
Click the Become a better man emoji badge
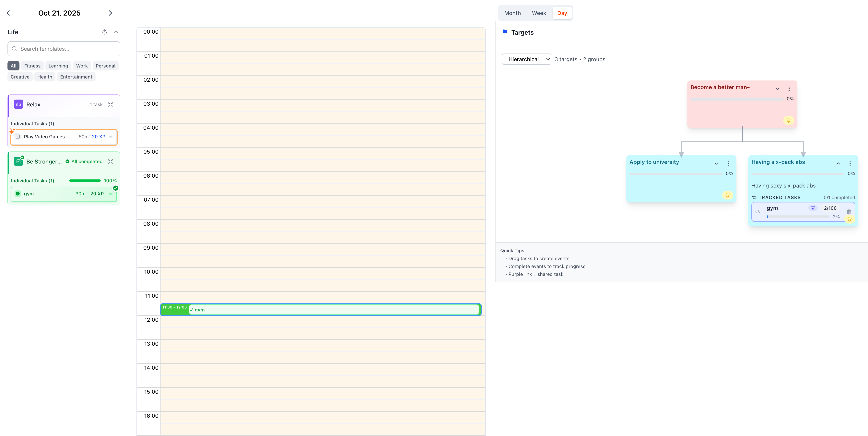click(x=789, y=120)
